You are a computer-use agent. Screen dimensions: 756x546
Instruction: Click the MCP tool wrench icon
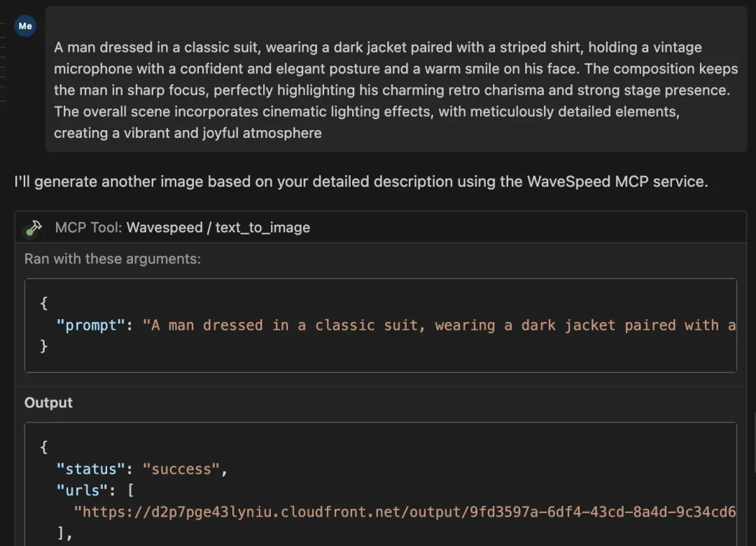pyautogui.click(x=34, y=227)
